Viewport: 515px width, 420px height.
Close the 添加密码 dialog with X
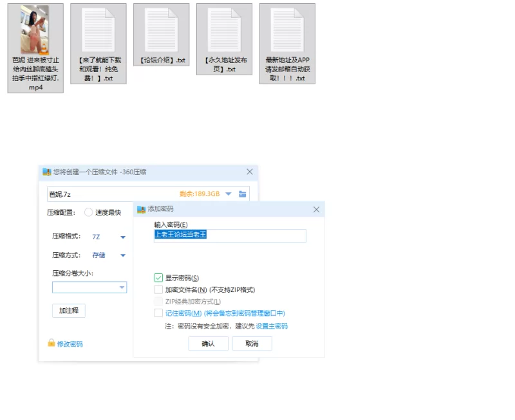pos(316,210)
